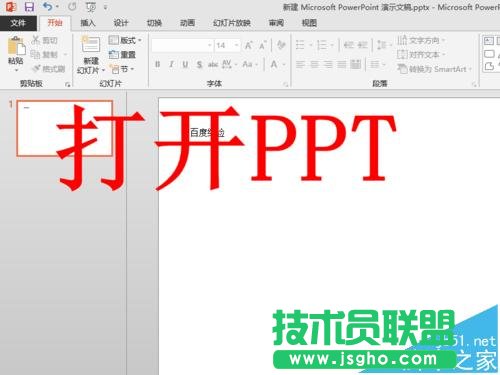Open the 视图 (View) tab
500x375 pixels.
click(x=309, y=23)
